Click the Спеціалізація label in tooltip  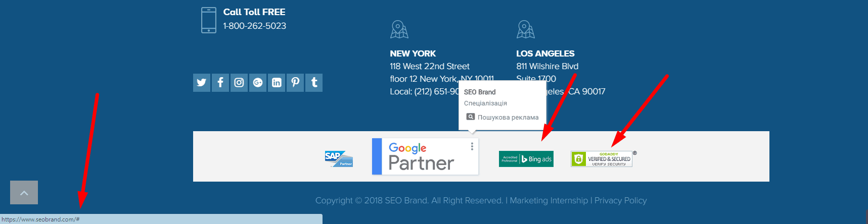pyautogui.click(x=485, y=103)
